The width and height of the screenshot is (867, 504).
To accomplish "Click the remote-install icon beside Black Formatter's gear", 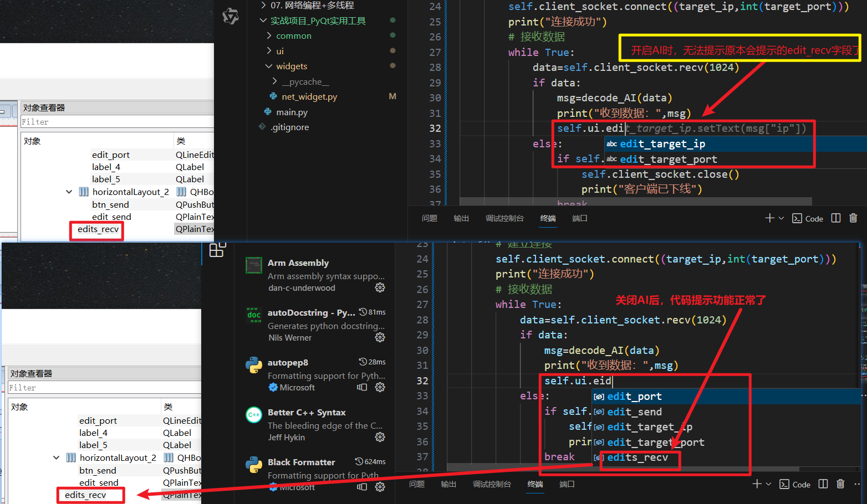I will click(362, 487).
